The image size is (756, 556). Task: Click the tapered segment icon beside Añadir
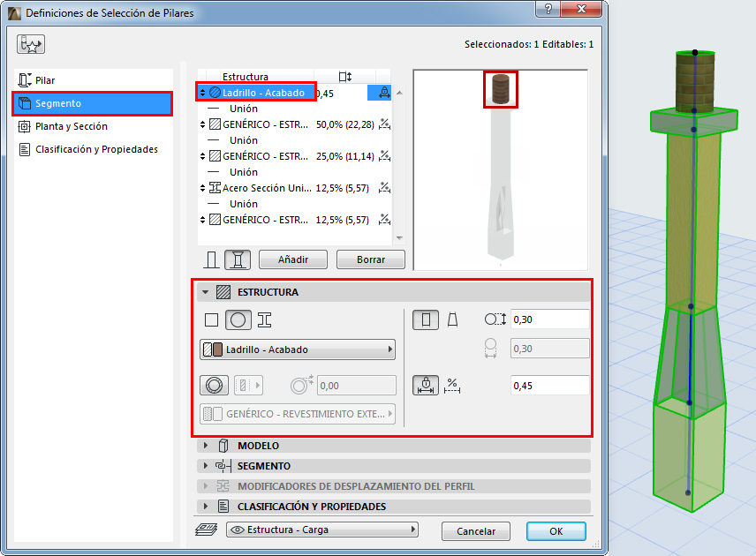236,259
